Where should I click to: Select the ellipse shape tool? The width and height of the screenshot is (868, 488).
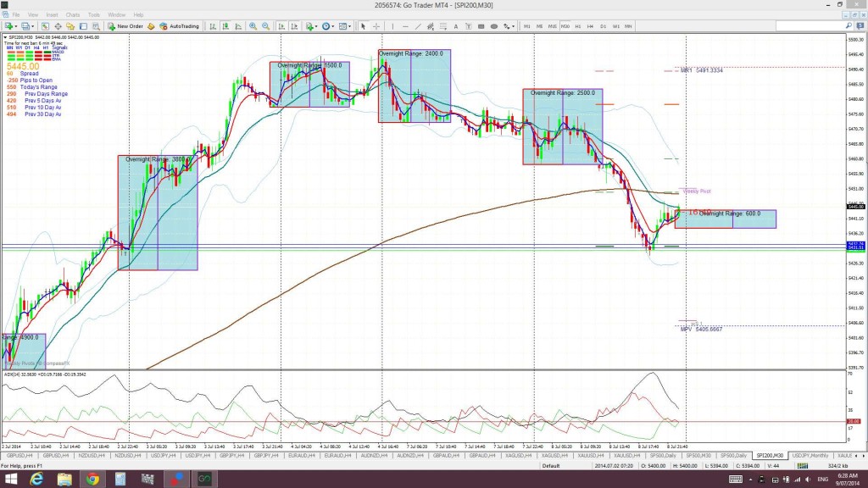pyautogui.click(x=494, y=26)
